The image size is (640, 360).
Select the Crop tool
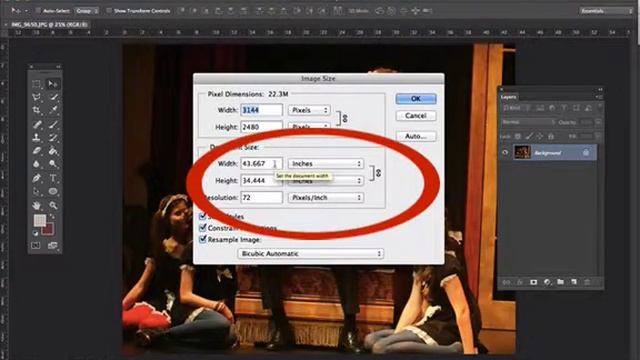coord(37,110)
